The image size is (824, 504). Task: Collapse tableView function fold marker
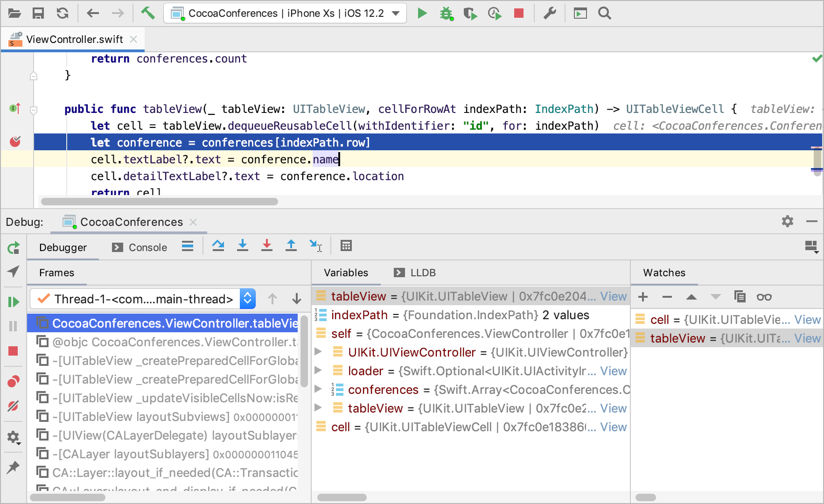pyautogui.click(x=34, y=110)
